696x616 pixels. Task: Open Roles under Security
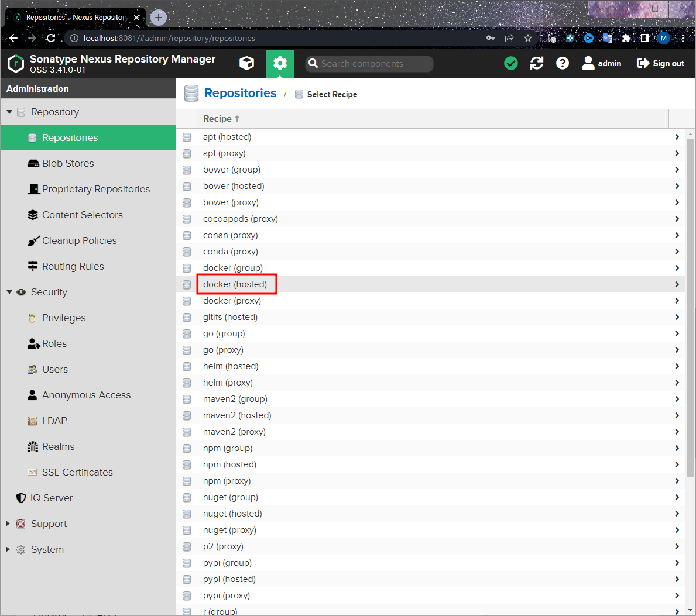click(47, 343)
